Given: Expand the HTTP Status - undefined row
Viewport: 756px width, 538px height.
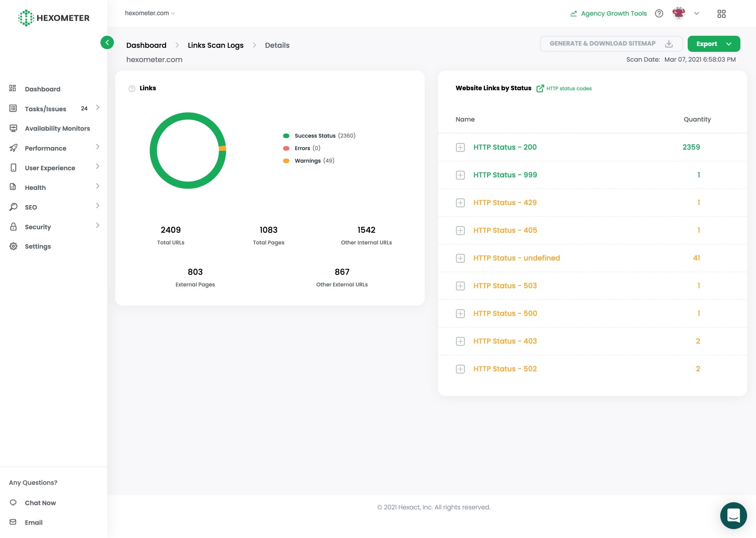Looking at the screenshot, I should (460, 258).
